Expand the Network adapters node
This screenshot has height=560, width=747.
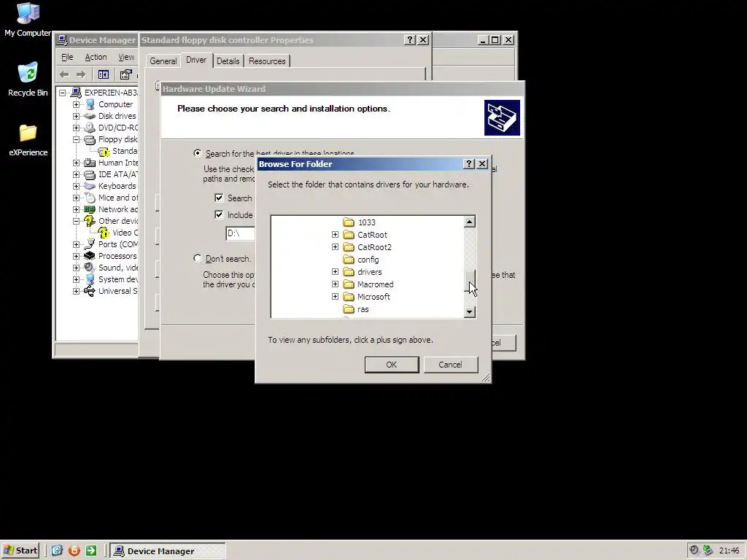pyautogui.click(x=76, y=209)
